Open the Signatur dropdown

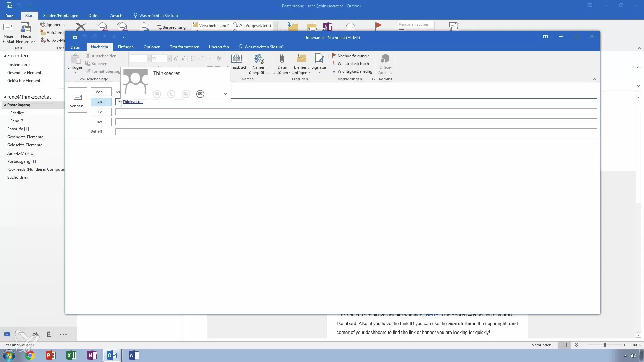pyautogui.click(x=319, y=64)
